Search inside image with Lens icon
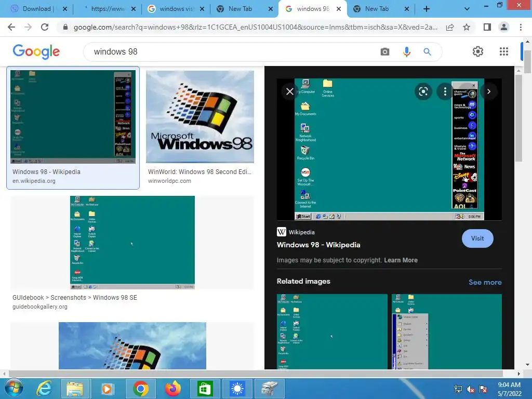 tap(423, 91)
